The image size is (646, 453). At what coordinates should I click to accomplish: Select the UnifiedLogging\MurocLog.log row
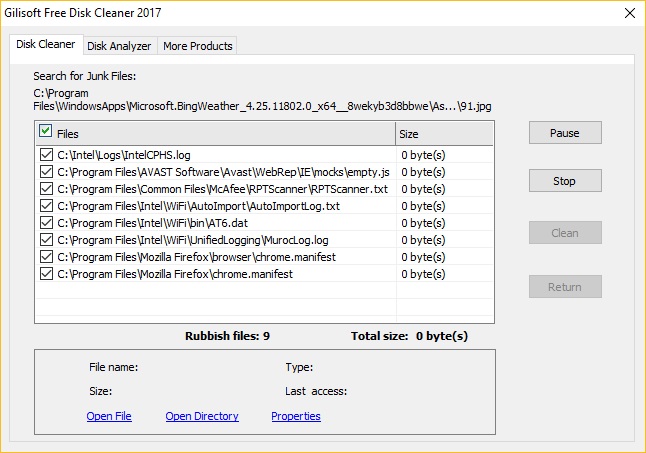pos(264,240)
